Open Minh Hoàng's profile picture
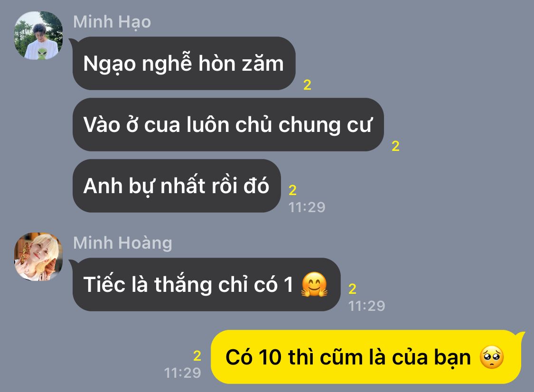Screen dimensions: 534x392 (x=38, y=257)
